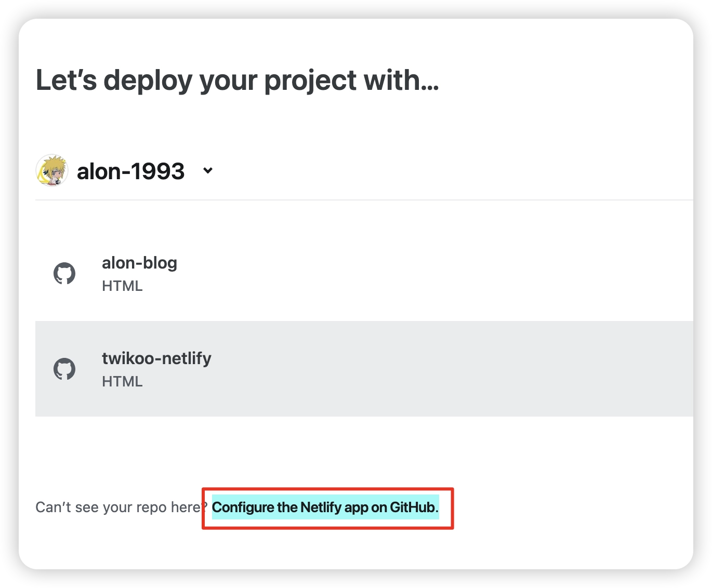Click the GitHub icon beside twikoo-netlify
The image size is (712, 588).
click(x=64, y=369)
